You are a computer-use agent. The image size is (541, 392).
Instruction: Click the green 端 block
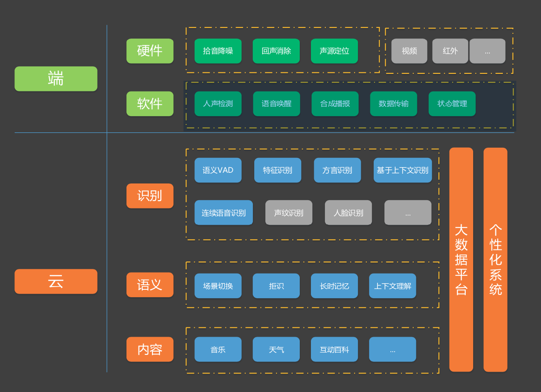56,78
